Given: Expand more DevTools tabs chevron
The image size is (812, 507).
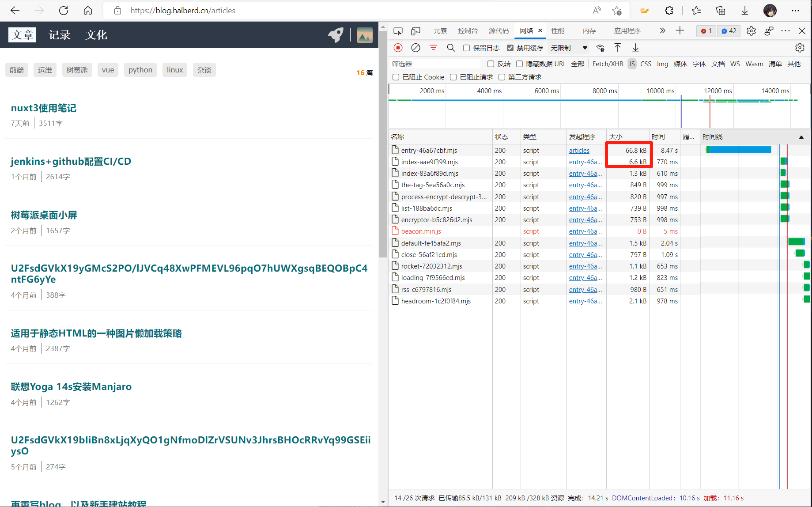Looking at the screenshot, I should [662, 31].
